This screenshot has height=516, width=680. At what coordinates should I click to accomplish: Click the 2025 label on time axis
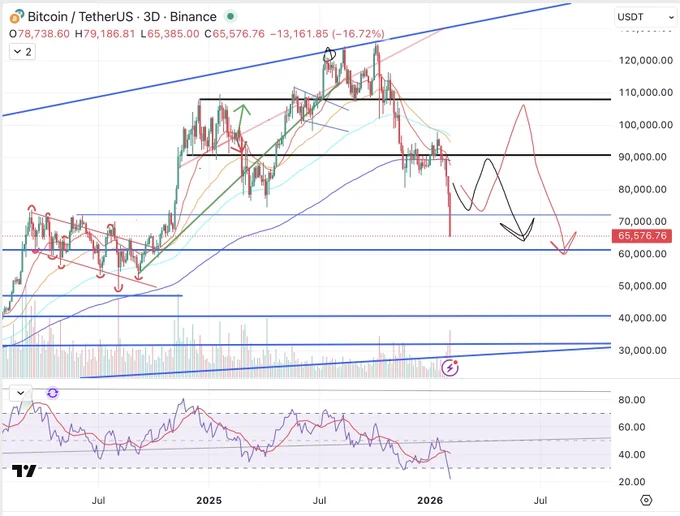[209, 500]
